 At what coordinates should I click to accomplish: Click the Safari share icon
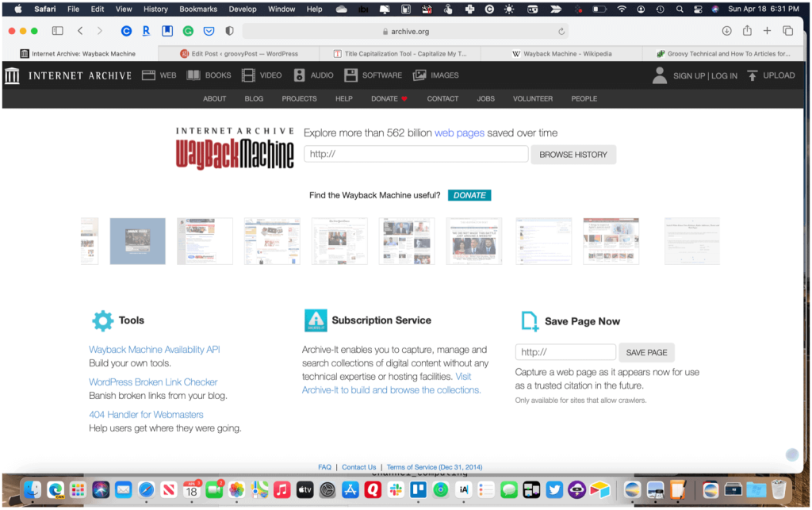(747, 31)
